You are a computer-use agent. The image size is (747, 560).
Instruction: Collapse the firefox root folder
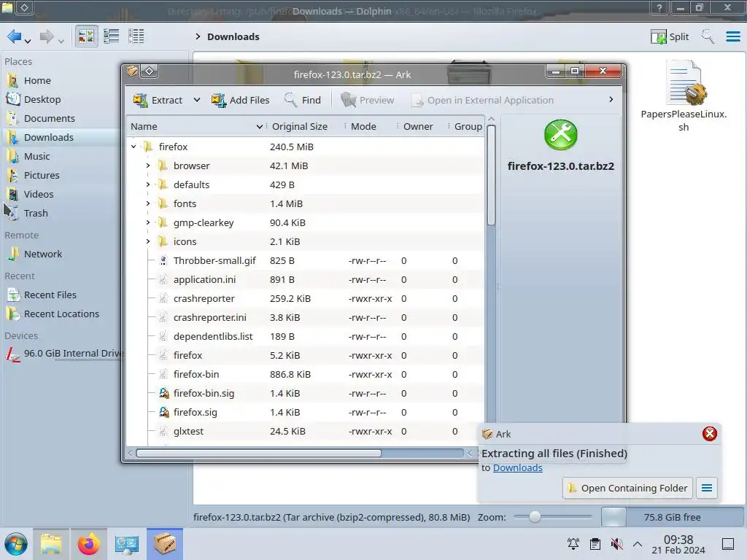click(x=134, y=147)
